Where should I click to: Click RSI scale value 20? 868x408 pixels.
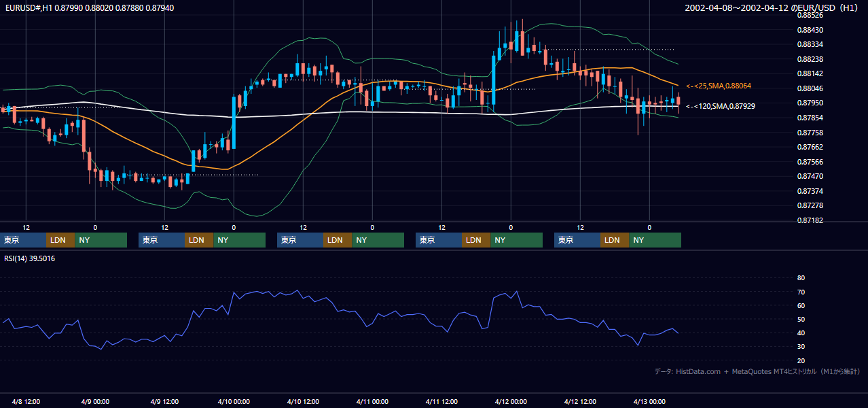pyautogui.click(x=801, y=361)
